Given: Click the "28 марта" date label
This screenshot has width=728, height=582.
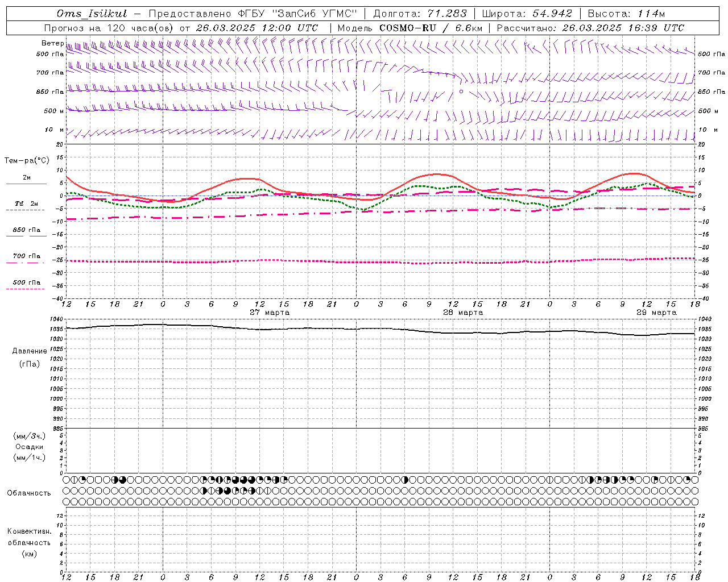Looking at the screenshot, I should point(463,313).
